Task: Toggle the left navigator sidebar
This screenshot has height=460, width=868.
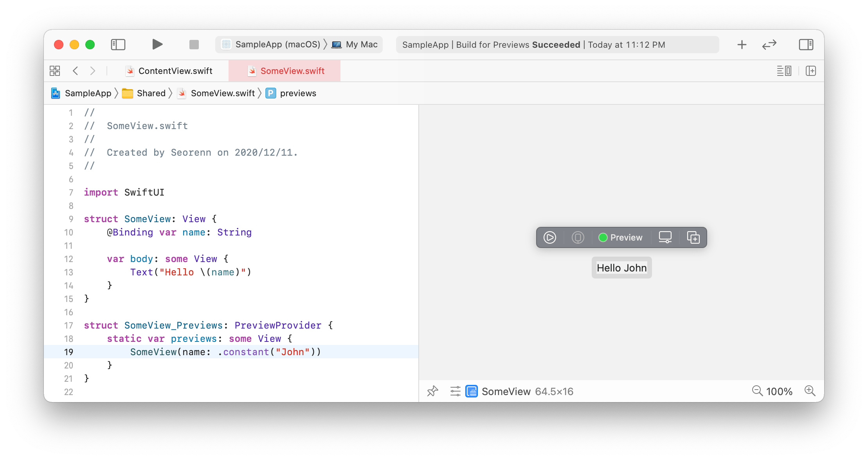Action: click(x=118, y=45)
